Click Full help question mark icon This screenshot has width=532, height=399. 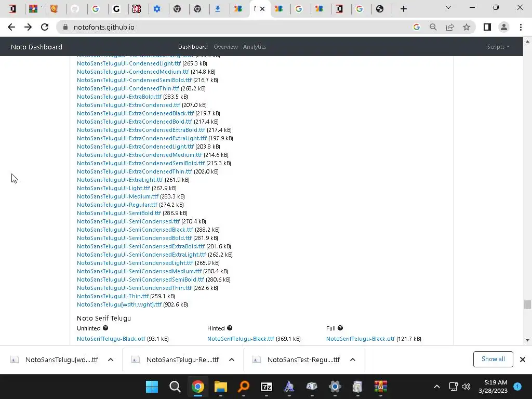click(340, 328)
